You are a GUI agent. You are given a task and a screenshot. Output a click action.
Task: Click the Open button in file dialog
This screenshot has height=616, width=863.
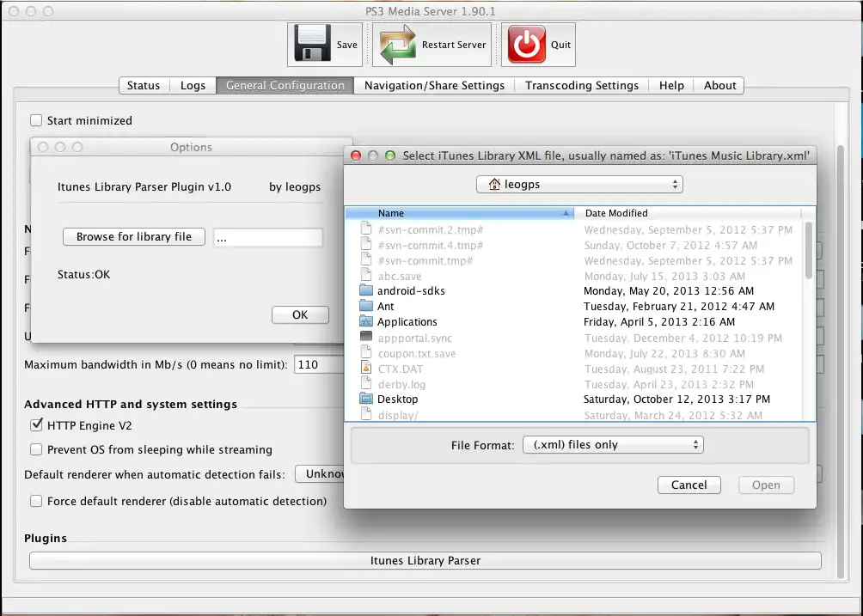tap(766, 485)
